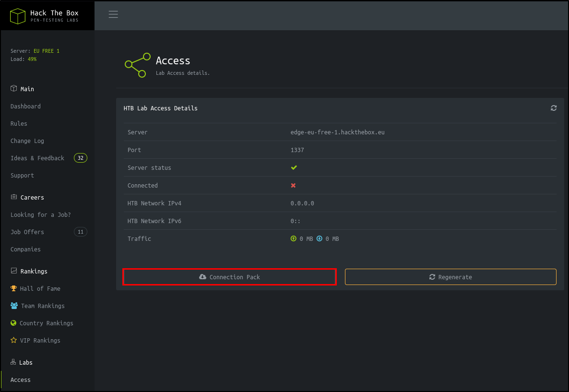Click the Careers section heading
The height and width of the screenshot is (392, 569).
click(x=32, y=198)
